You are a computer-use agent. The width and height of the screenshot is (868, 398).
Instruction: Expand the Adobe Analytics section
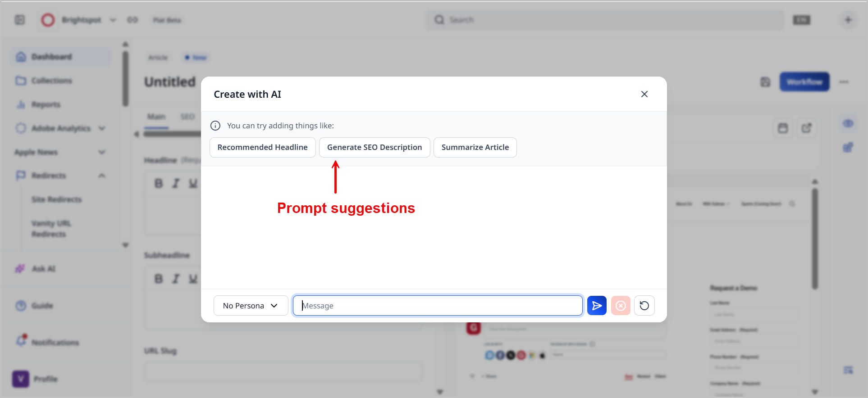(x=102, y=128)
